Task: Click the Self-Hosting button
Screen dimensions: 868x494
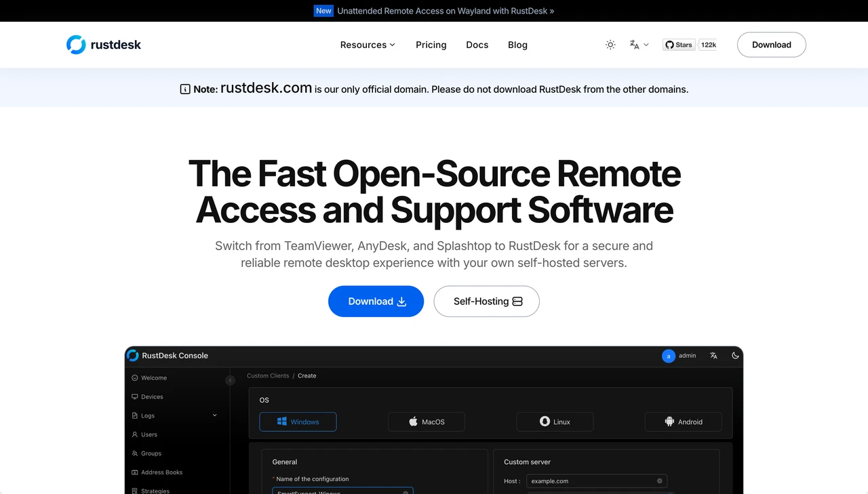Action: 487,302
